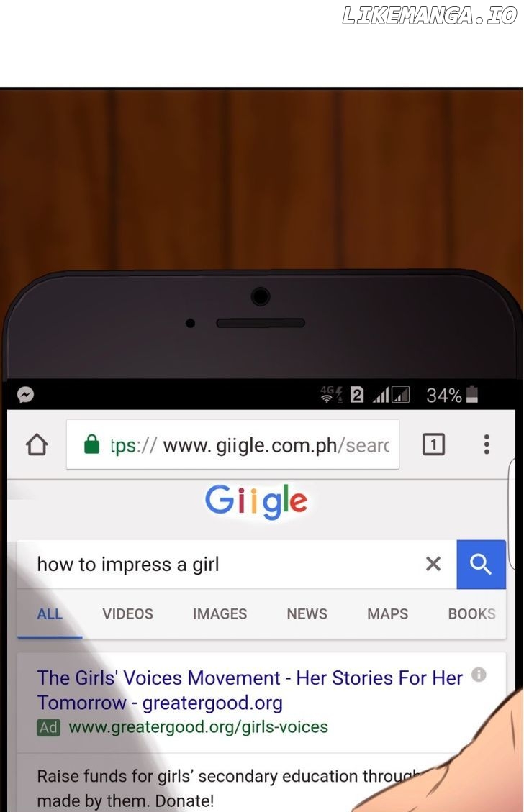Click the blue magnifier search button
Screen dimensions: 524x812
481,564
